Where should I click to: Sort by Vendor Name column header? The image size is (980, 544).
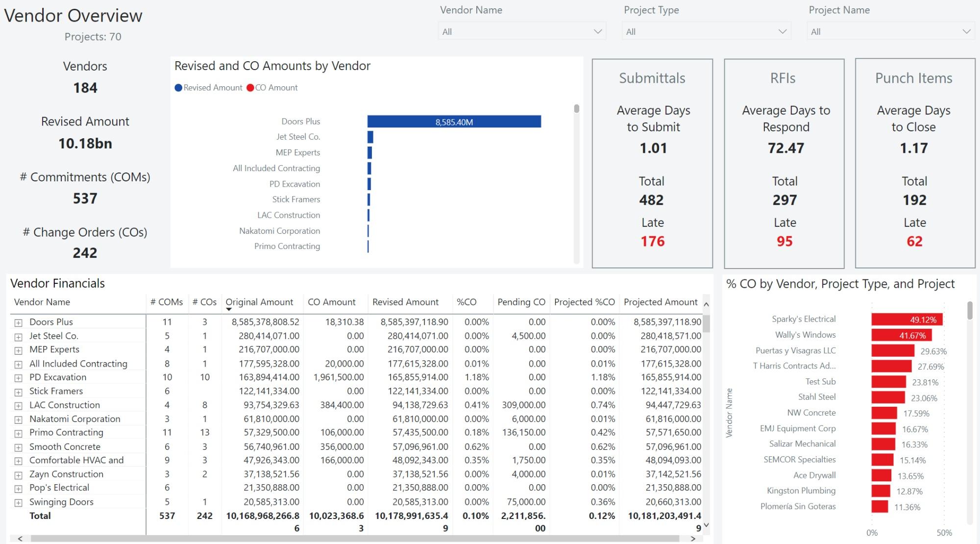(x=42, y=302)
